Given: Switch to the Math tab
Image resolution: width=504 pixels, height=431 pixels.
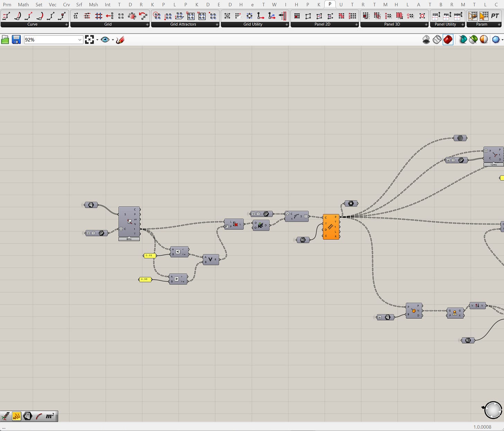Looking at the screenshot, I should [x=23, y=4].
